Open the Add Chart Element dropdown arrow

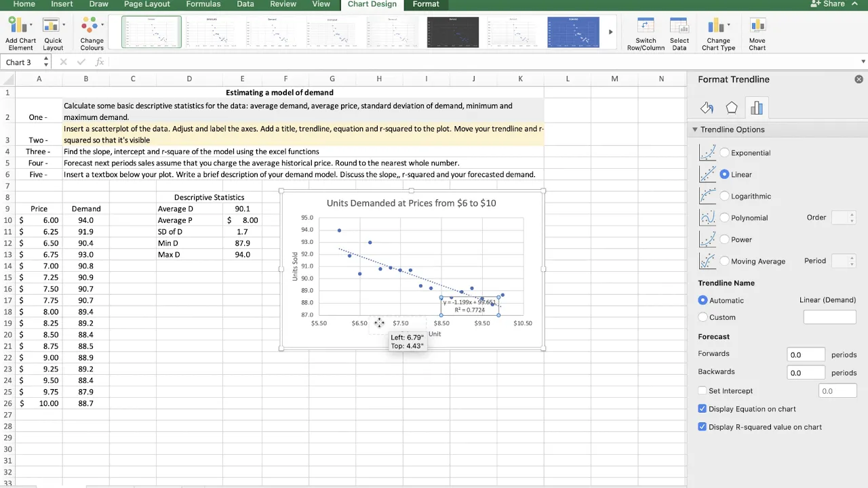31,26
